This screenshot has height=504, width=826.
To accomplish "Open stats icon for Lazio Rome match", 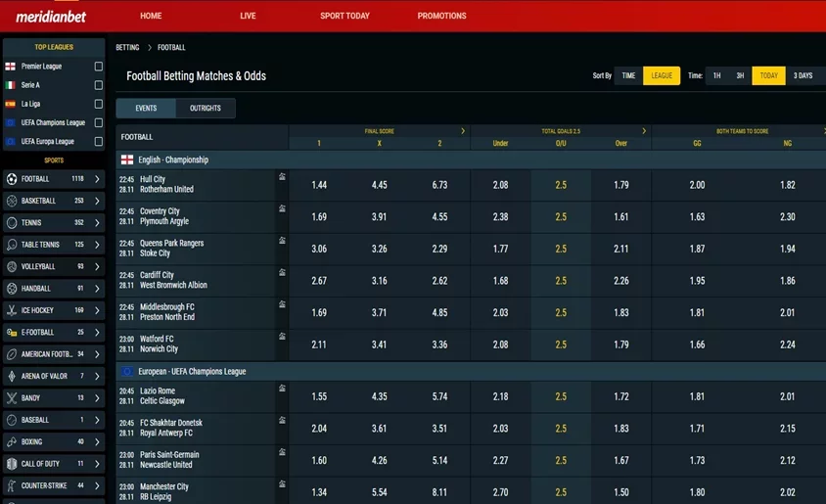I will tap(283, 389).
